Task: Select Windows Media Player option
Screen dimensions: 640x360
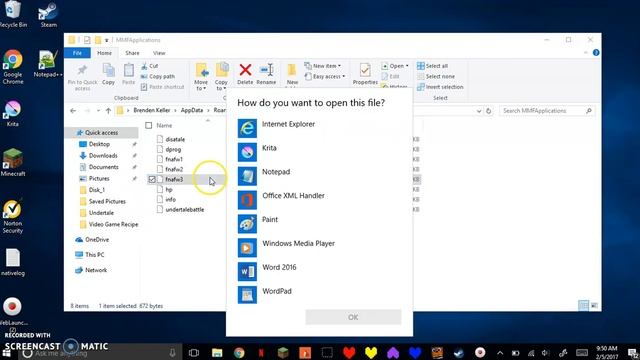Action: click(x=319, y=247)
